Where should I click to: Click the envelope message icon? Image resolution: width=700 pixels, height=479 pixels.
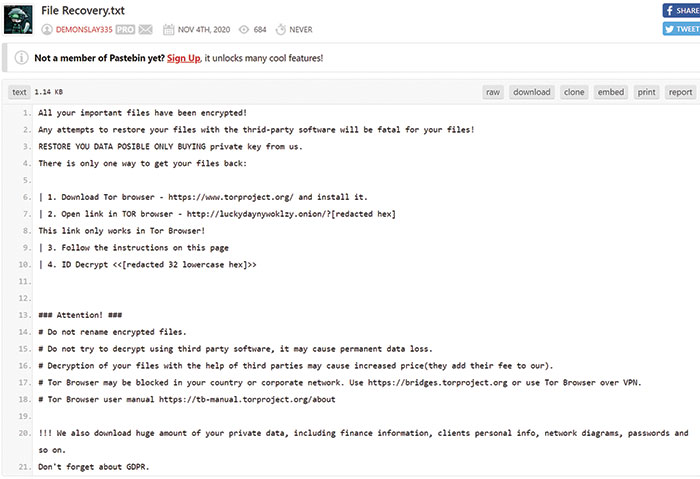(146, 29)
